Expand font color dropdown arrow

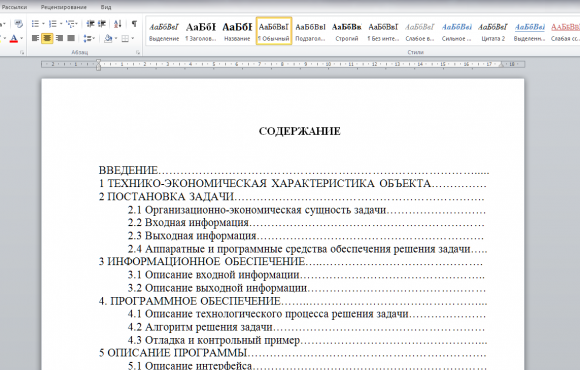21,38
